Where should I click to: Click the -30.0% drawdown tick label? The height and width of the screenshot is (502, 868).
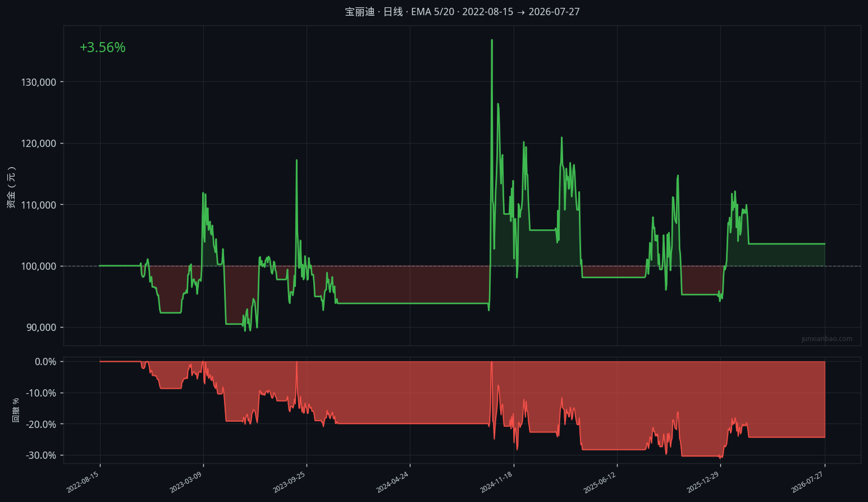[x=41, y=455]
